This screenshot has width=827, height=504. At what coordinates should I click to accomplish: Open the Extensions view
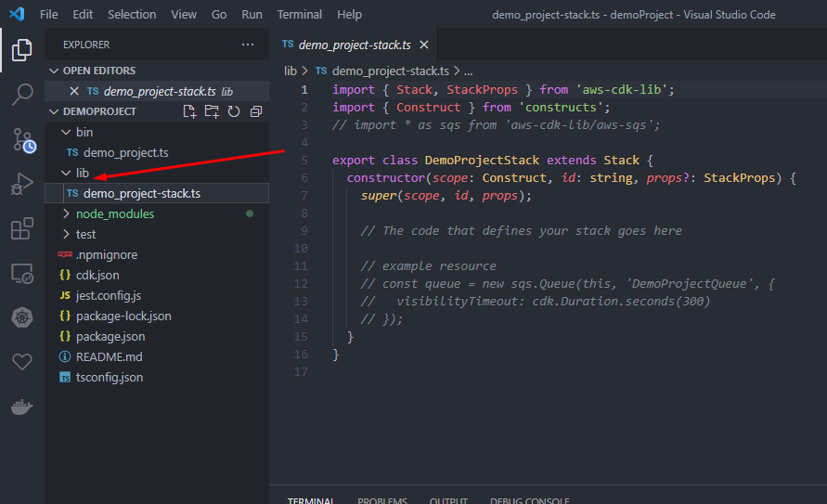22,228
